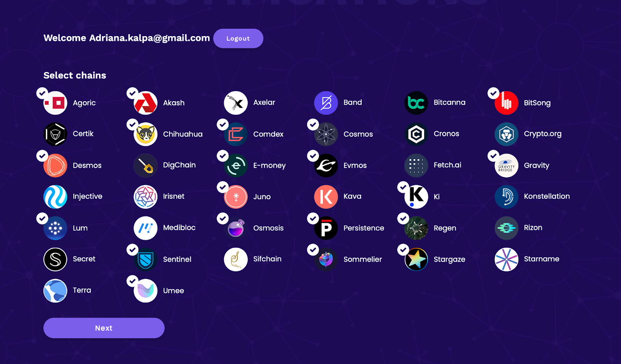
Task: Click the Cronos chain label
Action: 446,133
